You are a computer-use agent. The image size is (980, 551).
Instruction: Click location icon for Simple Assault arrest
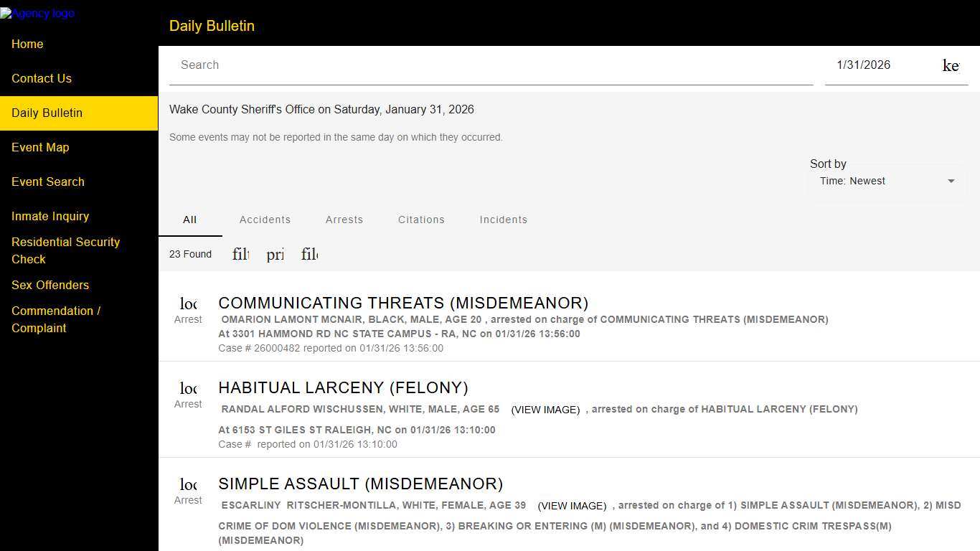(x=188, y=484)
